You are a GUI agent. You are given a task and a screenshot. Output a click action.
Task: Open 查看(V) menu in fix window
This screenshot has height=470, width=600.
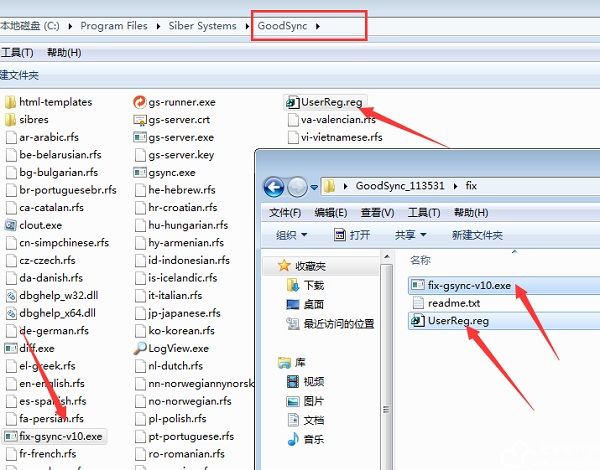(377, 212)
